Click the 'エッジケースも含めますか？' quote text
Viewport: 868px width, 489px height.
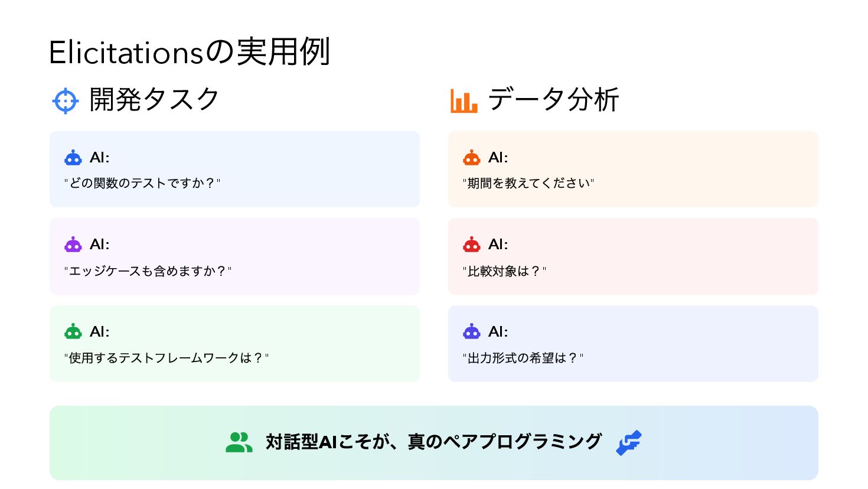click(148, 271)
